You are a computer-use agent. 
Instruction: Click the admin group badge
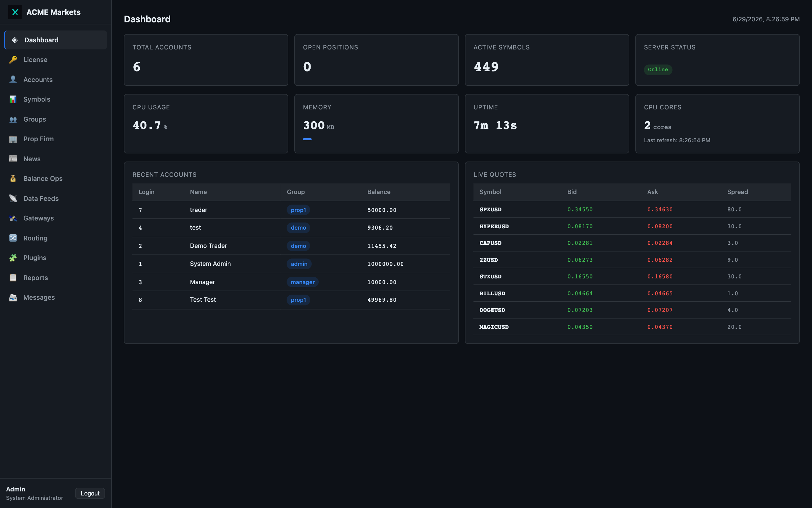pos(299,264)
